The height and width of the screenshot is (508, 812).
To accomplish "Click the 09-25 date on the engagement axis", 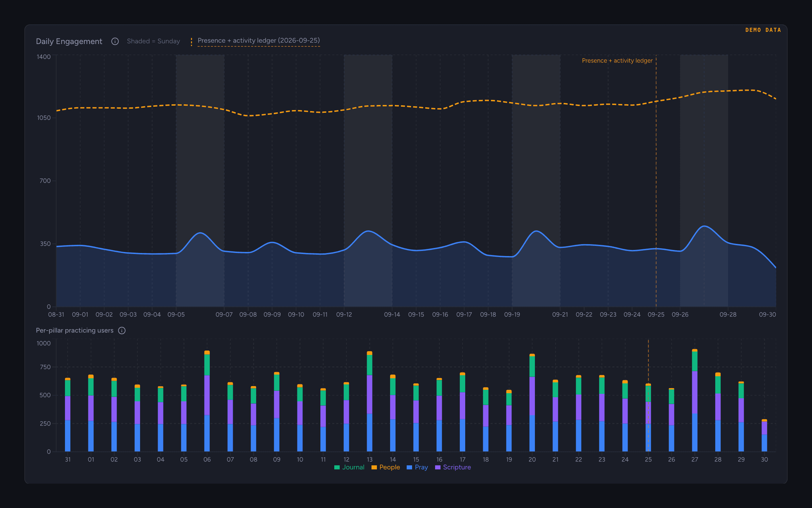I will tap(656, 315).
